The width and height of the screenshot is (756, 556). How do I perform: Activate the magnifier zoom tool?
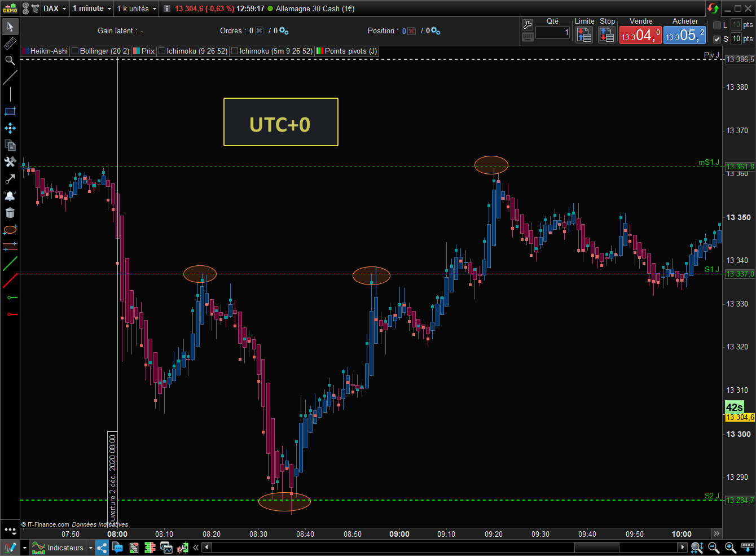(x=10, y=60)
